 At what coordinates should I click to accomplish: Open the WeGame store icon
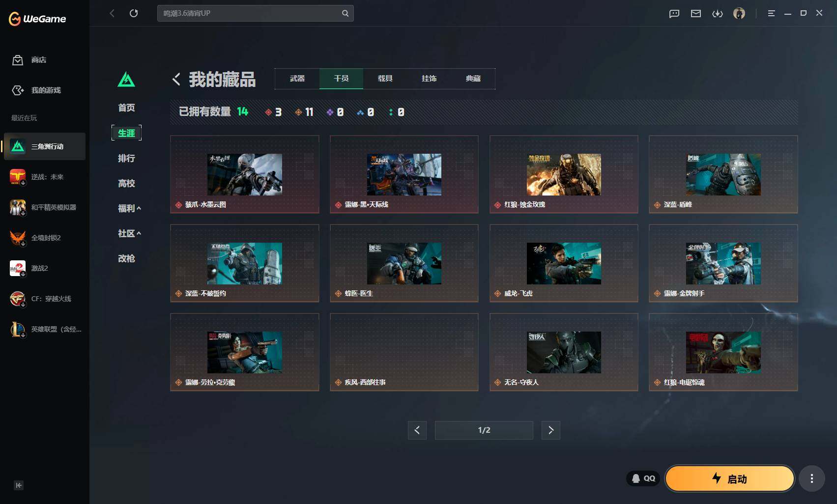click(18, 60)
